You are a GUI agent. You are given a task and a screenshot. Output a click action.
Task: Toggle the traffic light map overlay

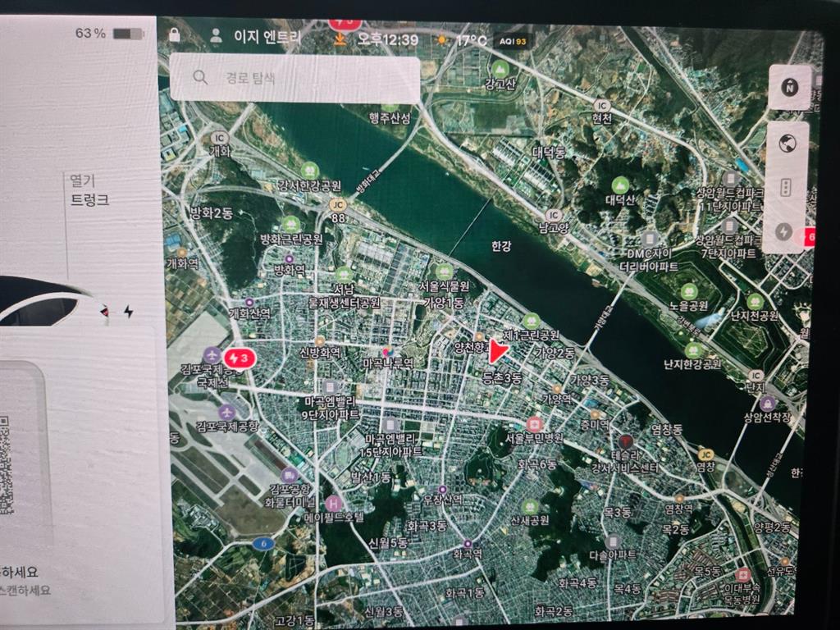[x=786, y=188]
